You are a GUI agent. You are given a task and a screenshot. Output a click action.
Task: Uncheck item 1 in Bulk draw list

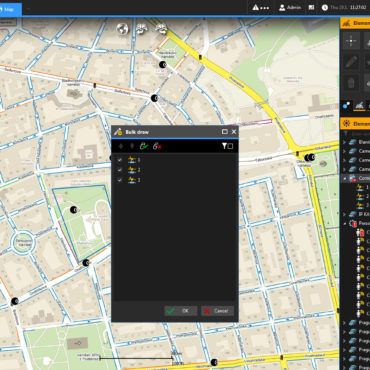(x=120, y=160)
